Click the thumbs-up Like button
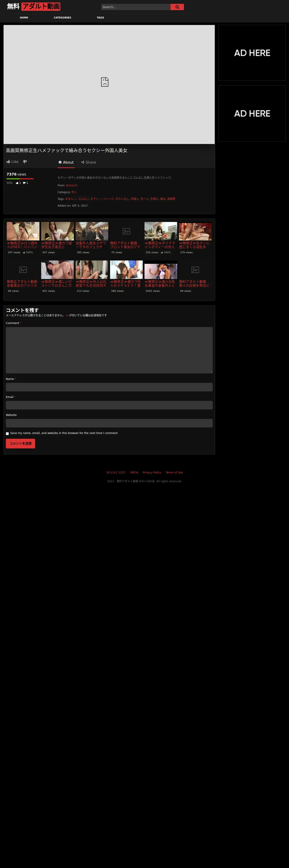This screenshot has width=289, height=868. point(12,162)
